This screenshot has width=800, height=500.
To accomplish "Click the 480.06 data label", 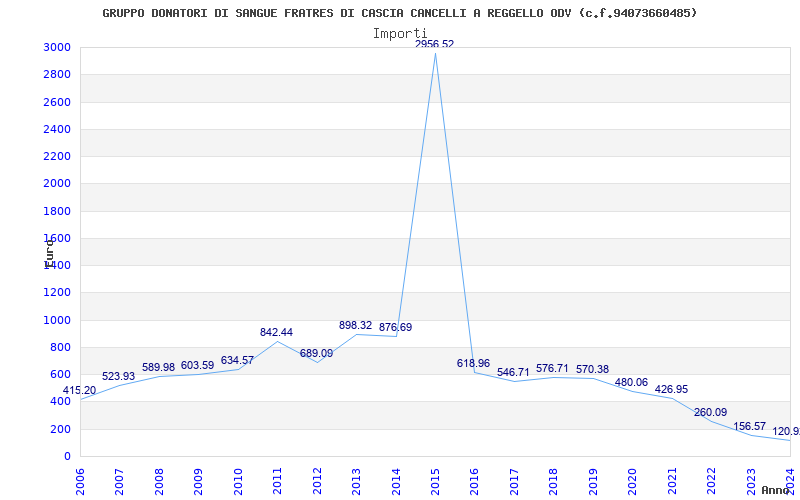I will [x=631, y=382].
